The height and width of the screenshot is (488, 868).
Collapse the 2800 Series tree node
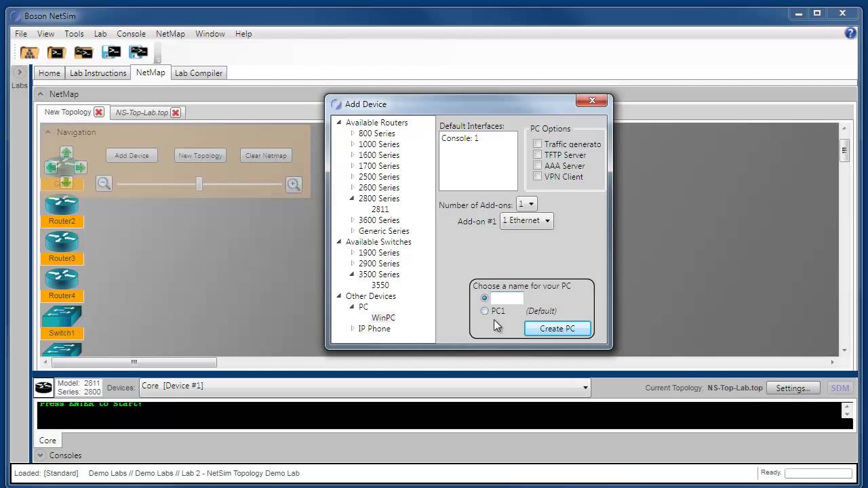pos(353,199)
